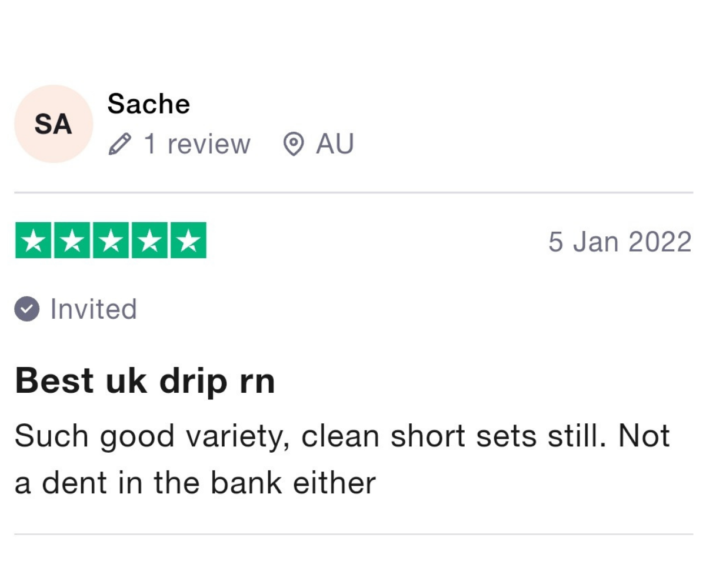Click the review body starting Such good variety
This screenshot has height=588, width=706.
(x=342, y=460)
